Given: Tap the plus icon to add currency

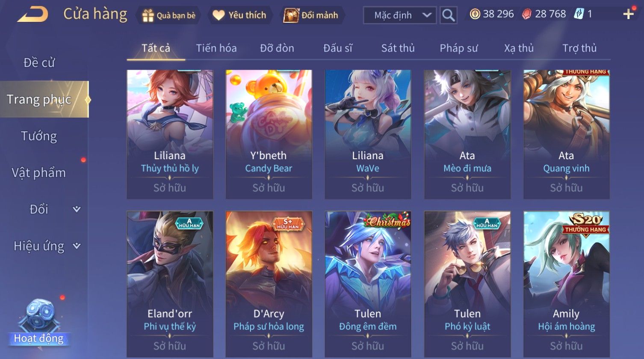Looking at the screenshot, I should (x=628, y=14).
